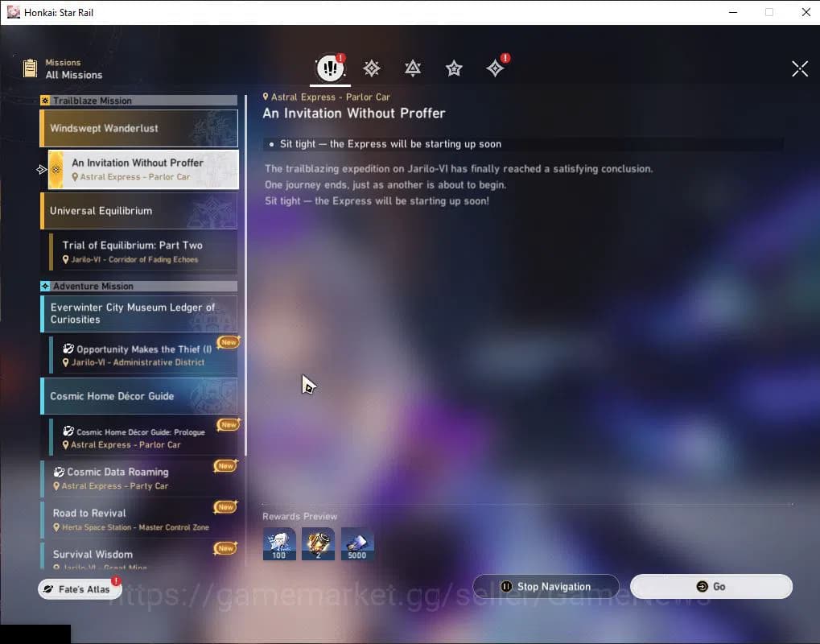Select the star mission category tab icon
The image size is (820, 644).
(x=454, y=68)
